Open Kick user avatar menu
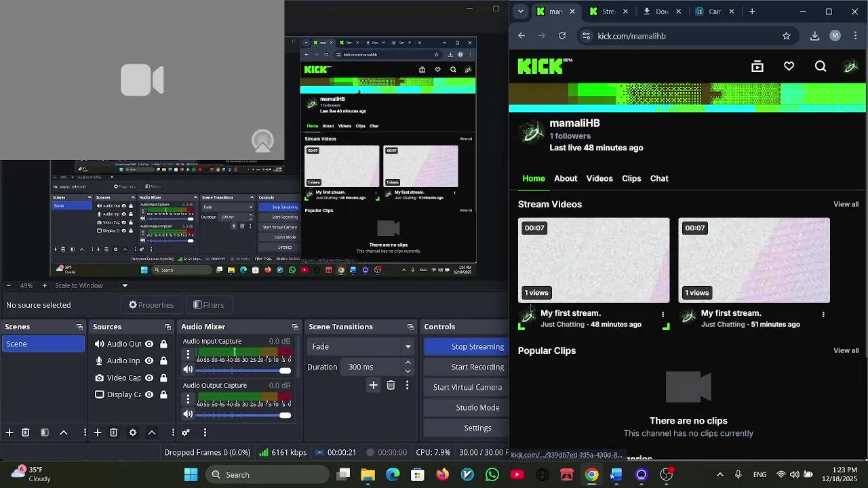 coord(850,66)
